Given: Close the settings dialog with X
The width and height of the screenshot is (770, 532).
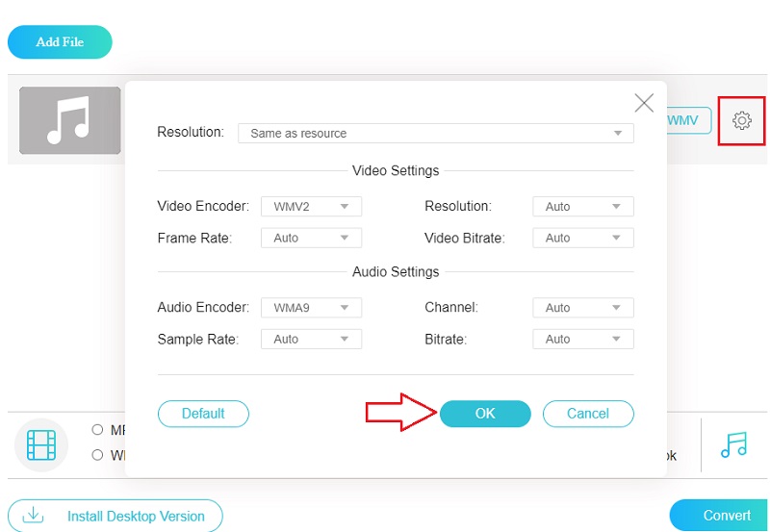Looking at the screenshot, I should tap(644, 104).
